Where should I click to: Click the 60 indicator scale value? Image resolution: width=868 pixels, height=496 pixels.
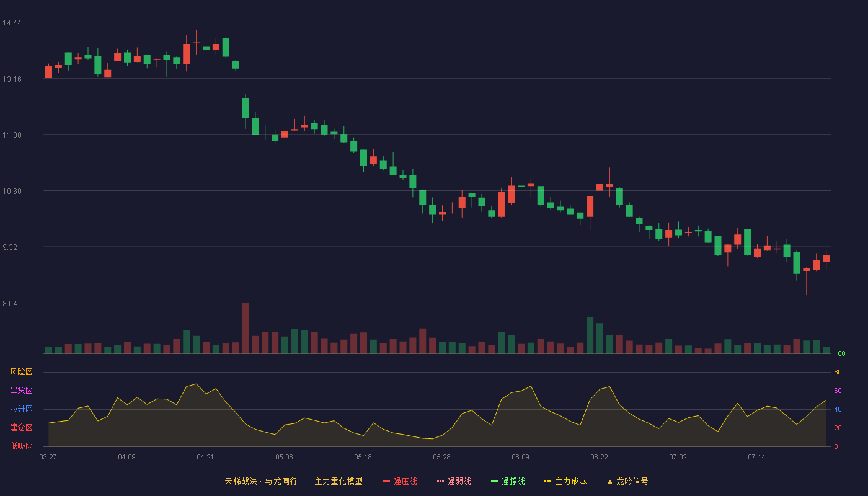838,391
